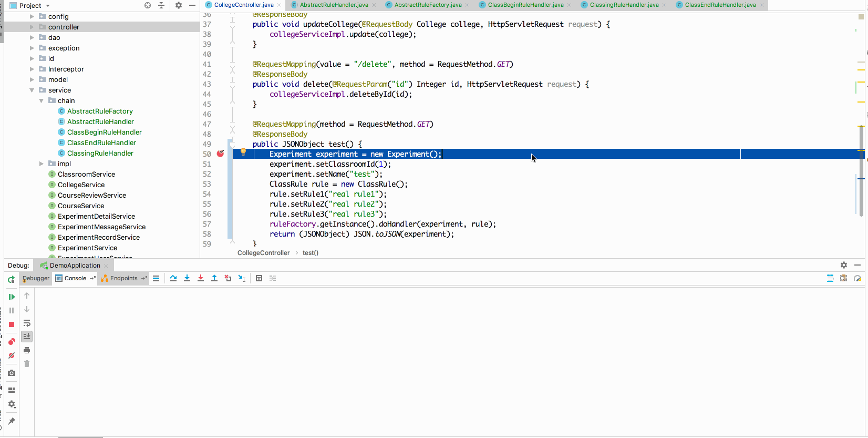Collapse the service folder

click(x=32, y=90)
